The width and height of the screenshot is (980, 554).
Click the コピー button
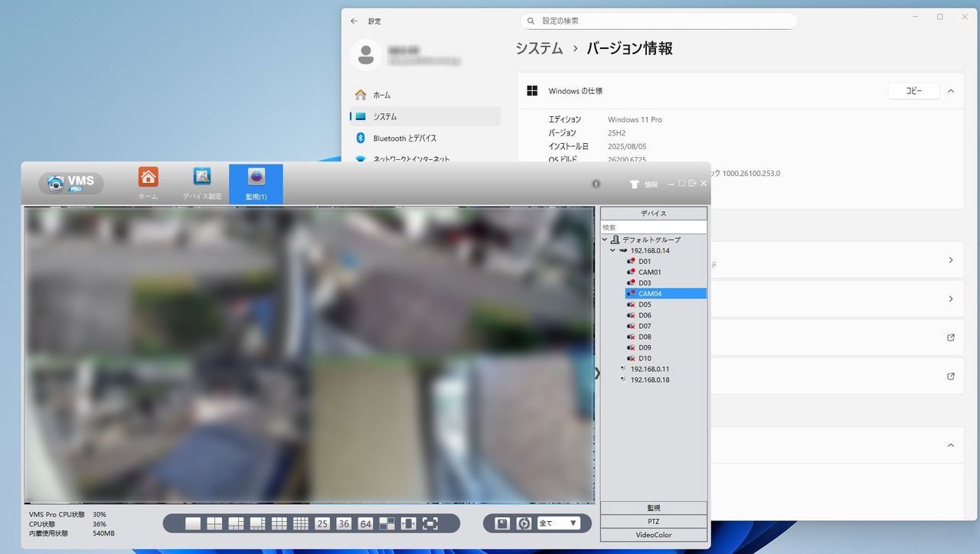pos(913,91)
